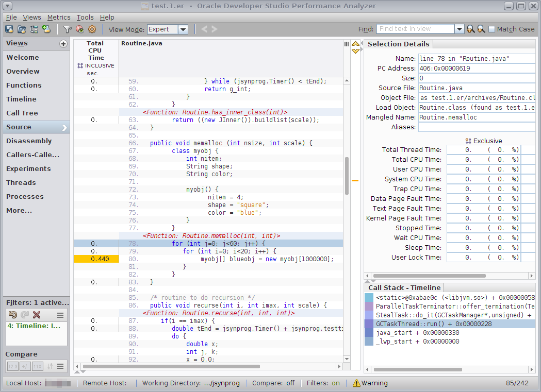Screen dimensions: 541x392
Task: Undo the last filter action
Action: [13, 315]
